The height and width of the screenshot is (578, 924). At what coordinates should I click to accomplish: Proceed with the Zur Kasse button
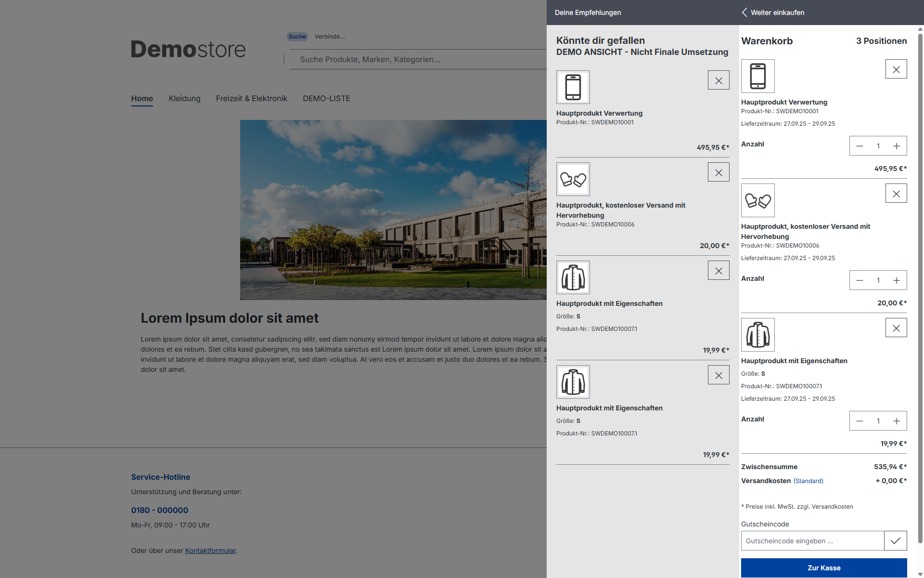click(823, 568)
